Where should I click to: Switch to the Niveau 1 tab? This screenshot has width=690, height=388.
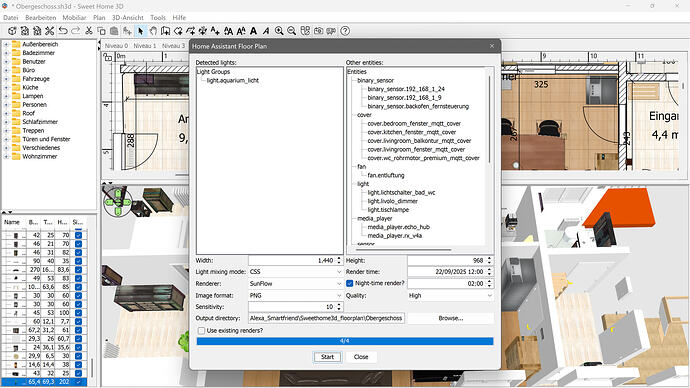click(145, 46)
